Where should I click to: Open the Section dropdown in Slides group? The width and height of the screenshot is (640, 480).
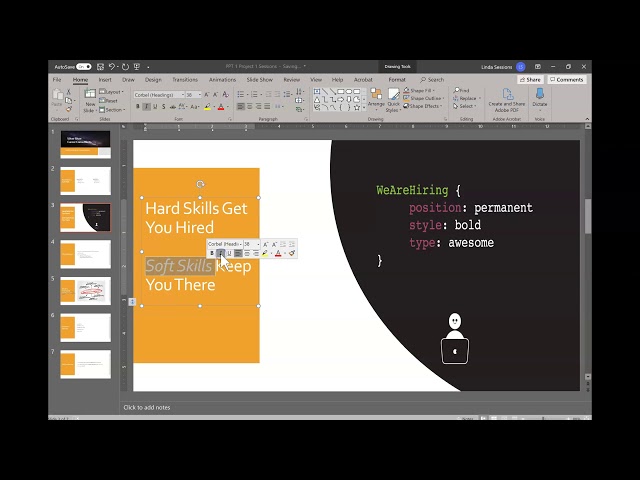coord(112,110)
